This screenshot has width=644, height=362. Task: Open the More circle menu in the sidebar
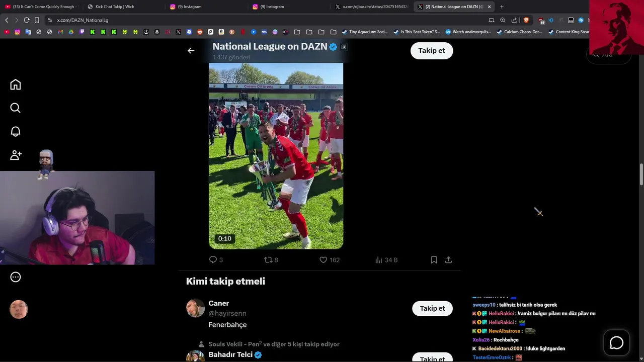tap(16, 277)
